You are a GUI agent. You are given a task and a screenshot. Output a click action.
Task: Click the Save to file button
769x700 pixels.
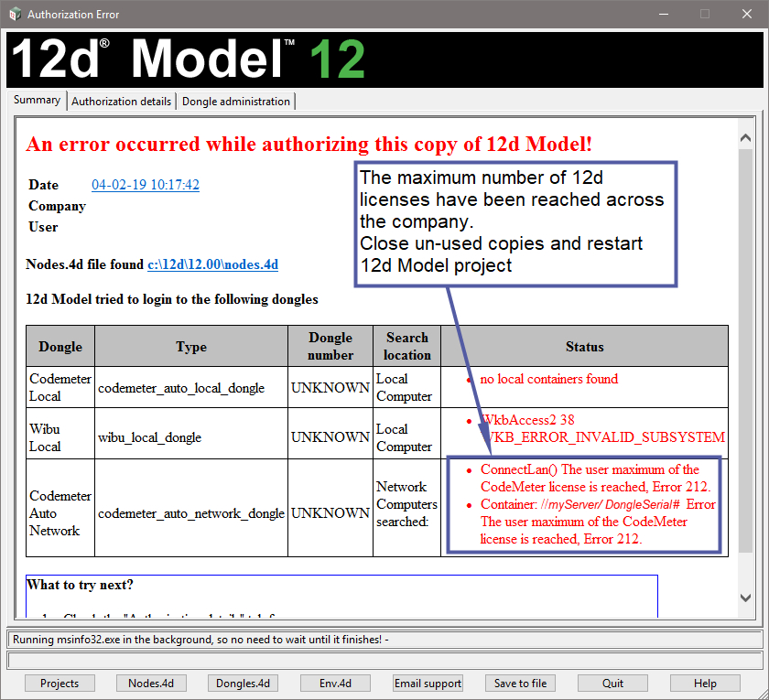520,684
